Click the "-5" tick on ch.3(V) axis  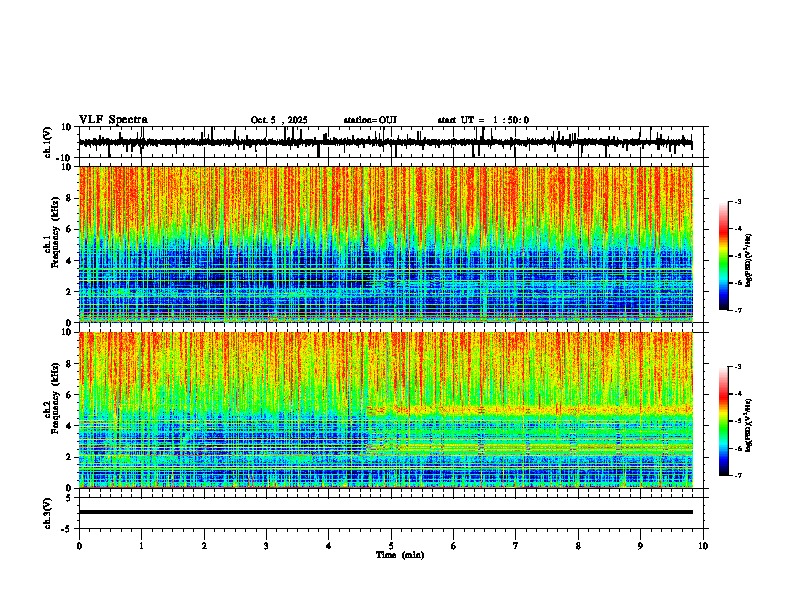(66, 529)
